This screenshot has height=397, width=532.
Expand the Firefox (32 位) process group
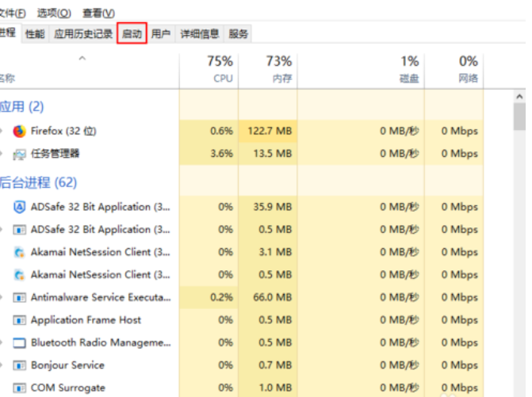pyautogui.click(x=3, y=131)
